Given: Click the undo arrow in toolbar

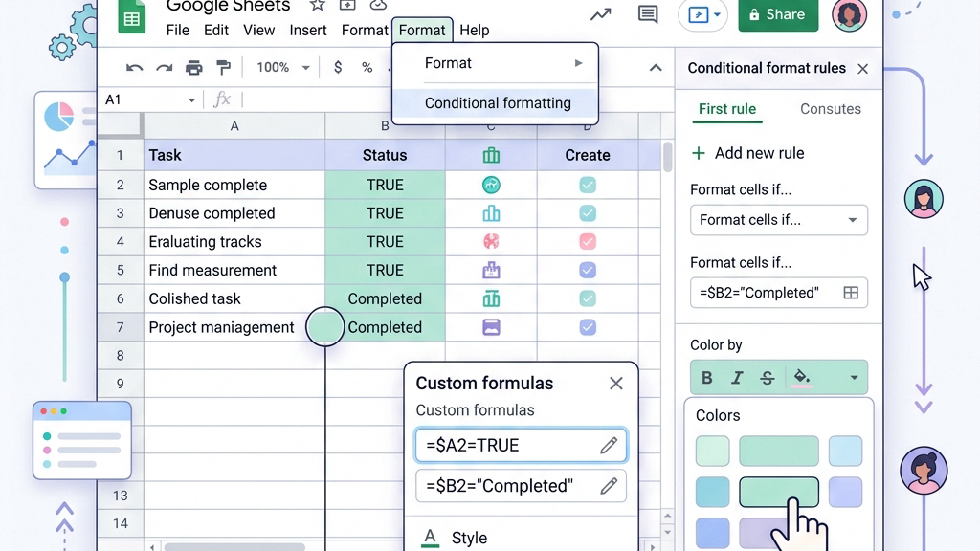Looking at the screenshot, I should 134,68.
